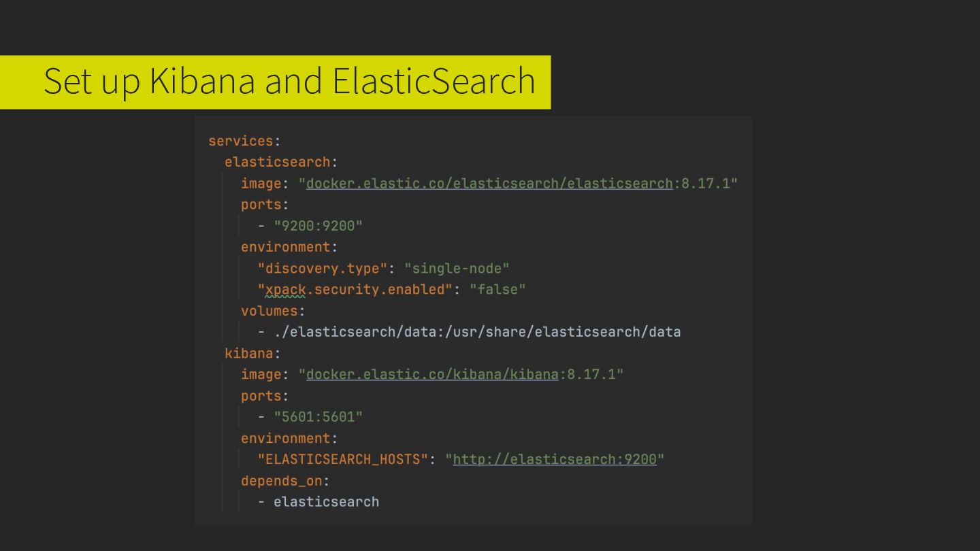Click the 'depends_on' key

pos(282,481)
